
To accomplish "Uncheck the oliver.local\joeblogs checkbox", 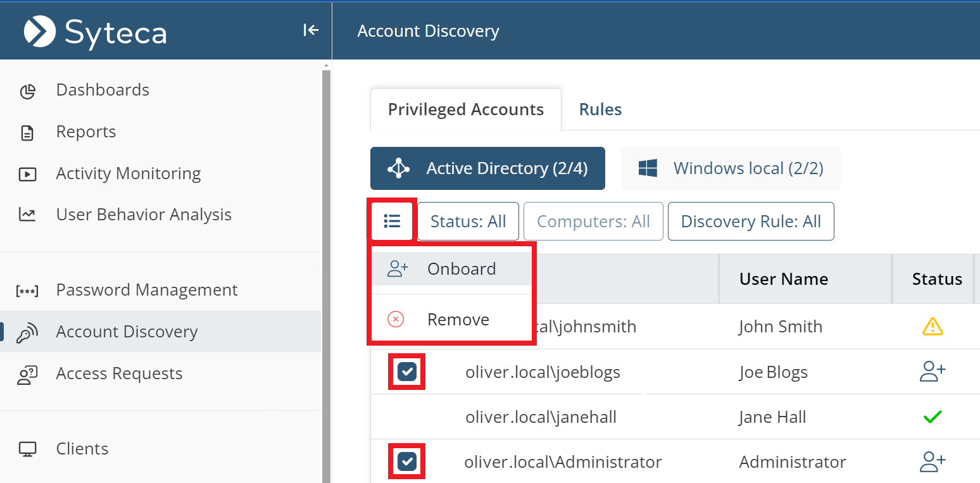I will (x=406, y=372).
